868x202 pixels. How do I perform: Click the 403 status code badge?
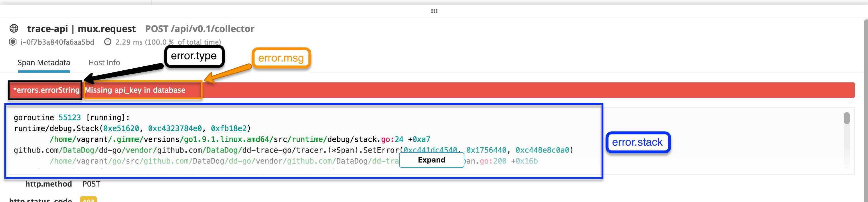coord(88,200)
